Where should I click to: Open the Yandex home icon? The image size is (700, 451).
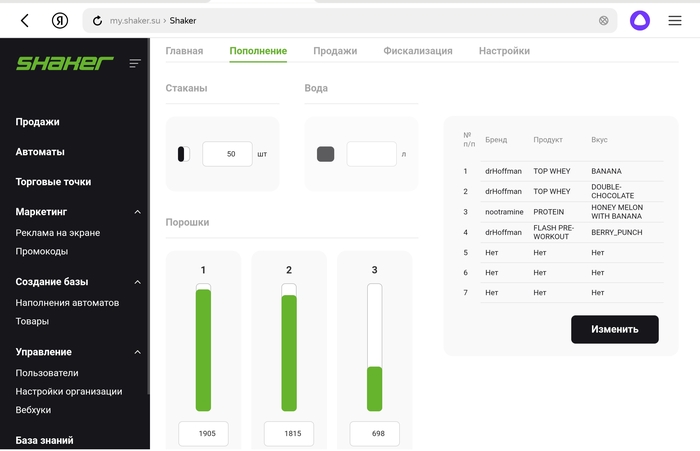pos(60,20)
